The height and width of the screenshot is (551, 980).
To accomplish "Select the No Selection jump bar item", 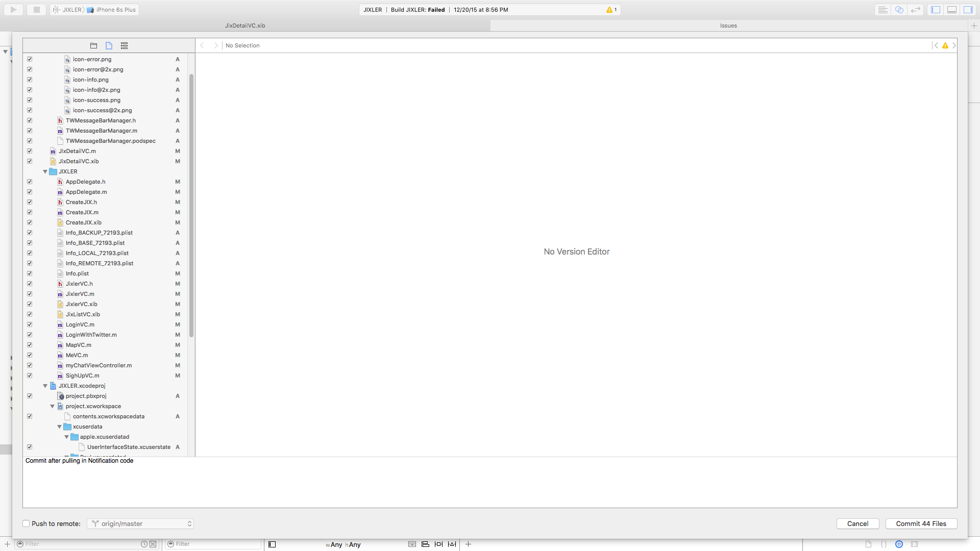I will 242,45.
